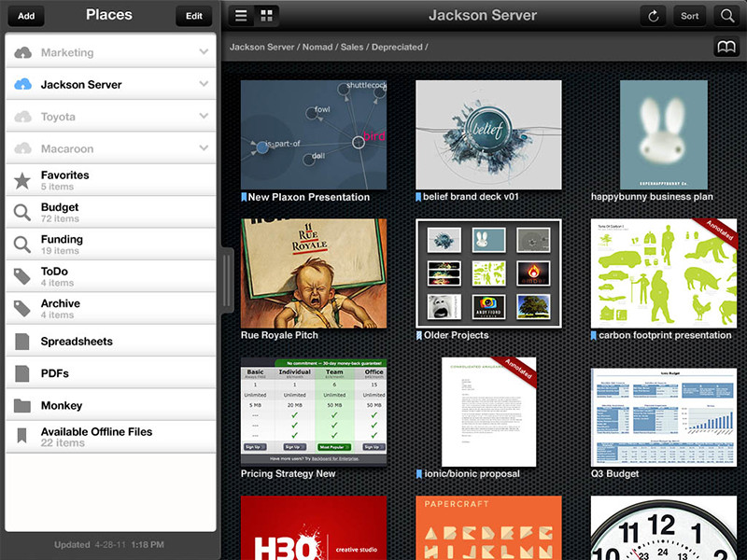Expand the Jackson Server chevron

pos(204,84)
